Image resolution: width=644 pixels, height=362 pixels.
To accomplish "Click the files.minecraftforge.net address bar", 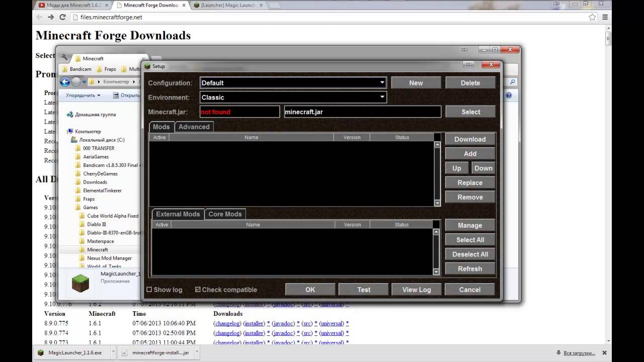I will pyautogui.click(x=332, y=17).
